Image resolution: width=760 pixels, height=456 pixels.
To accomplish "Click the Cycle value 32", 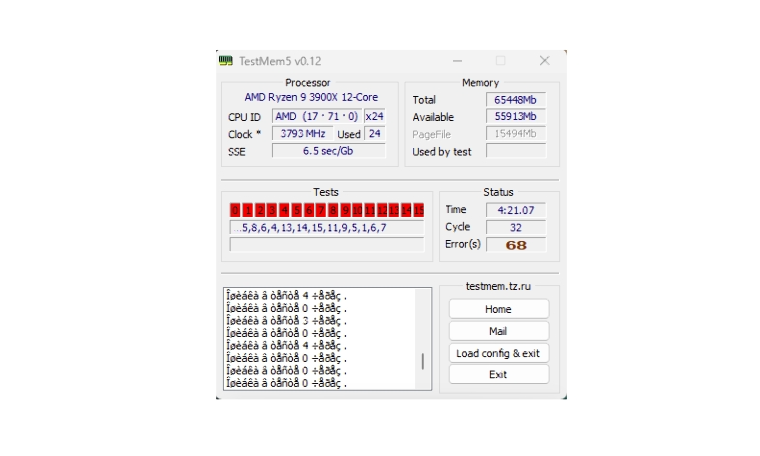I will click(516, 227).
